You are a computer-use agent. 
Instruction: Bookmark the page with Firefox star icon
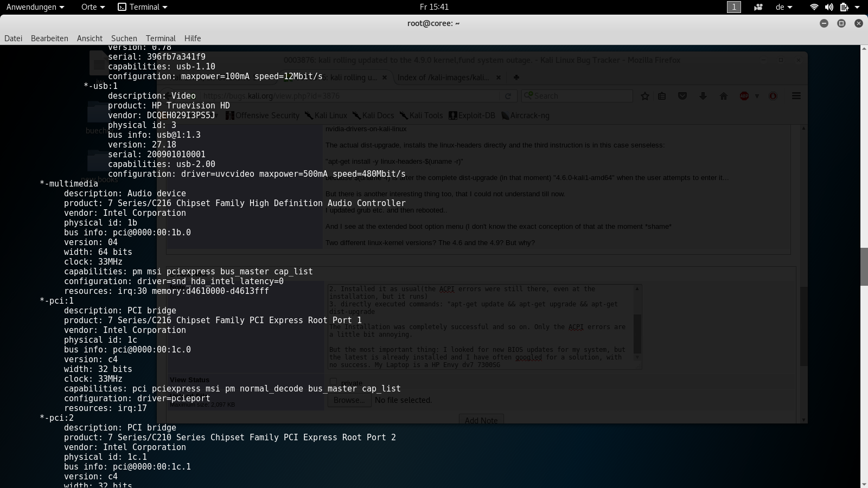pyautogui.click(x=645, y=96)
